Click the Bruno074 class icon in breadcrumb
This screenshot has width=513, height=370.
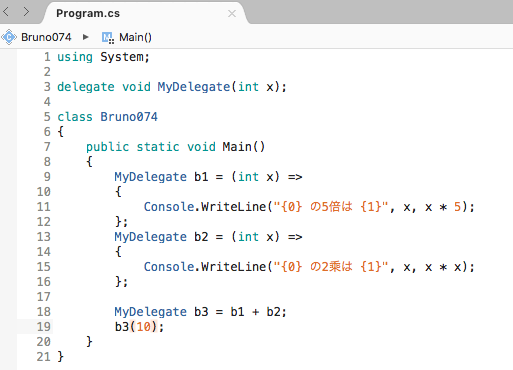[9, 37]
